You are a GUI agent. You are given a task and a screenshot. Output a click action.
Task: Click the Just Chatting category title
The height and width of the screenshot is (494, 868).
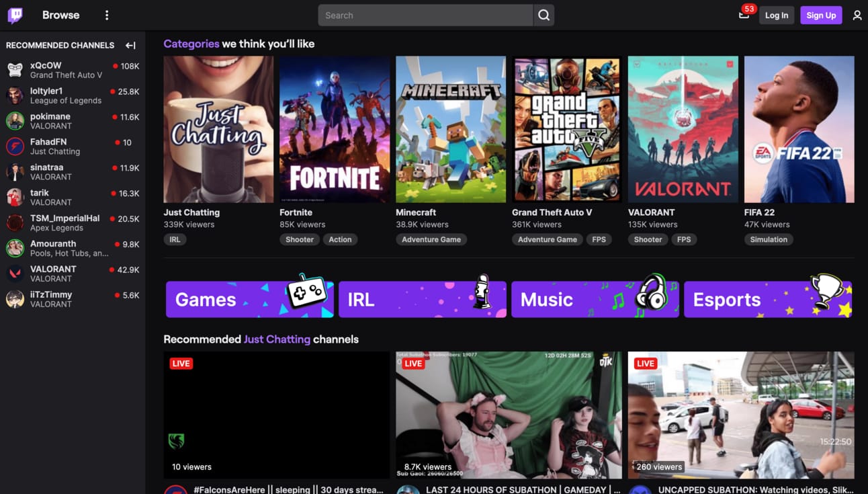pyautogui.click(x=191, y=212)
